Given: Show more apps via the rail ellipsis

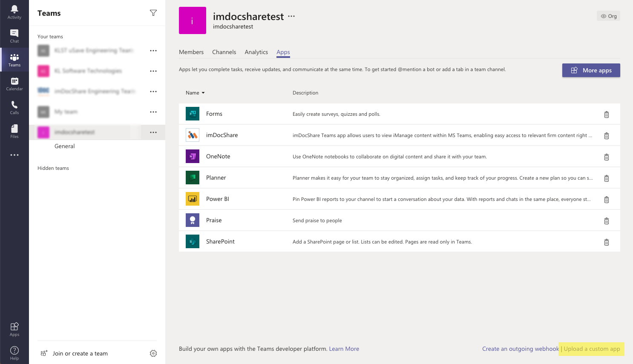Looking at the screenshot, I should (14, 155).
